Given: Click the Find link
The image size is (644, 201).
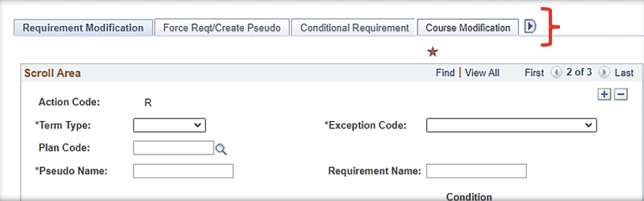Looking at the screenshot, I should point(445,73).
